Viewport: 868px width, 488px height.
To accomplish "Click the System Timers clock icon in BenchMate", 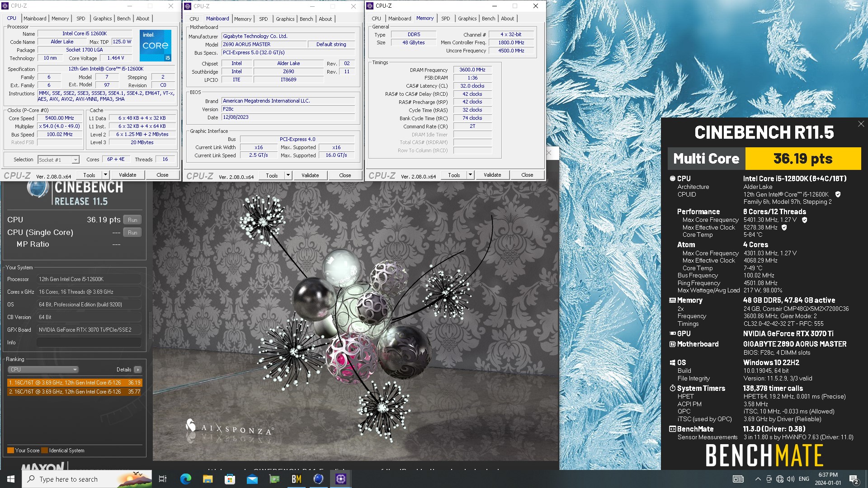I will pyautogui.click(x=673, y=388).
